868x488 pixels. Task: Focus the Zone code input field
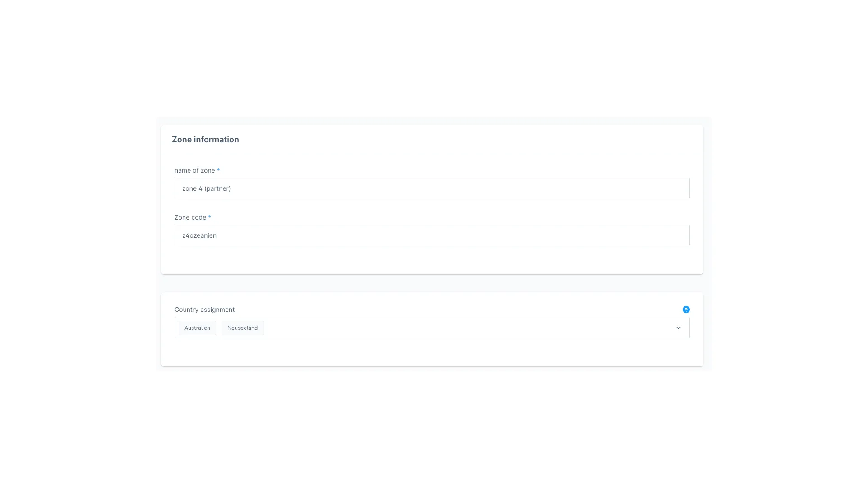[432, 235]
